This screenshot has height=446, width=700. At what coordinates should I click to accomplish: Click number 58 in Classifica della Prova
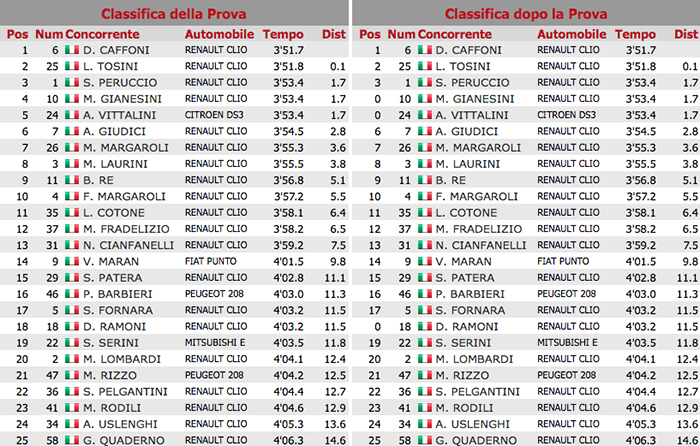(x=52, y=440)
